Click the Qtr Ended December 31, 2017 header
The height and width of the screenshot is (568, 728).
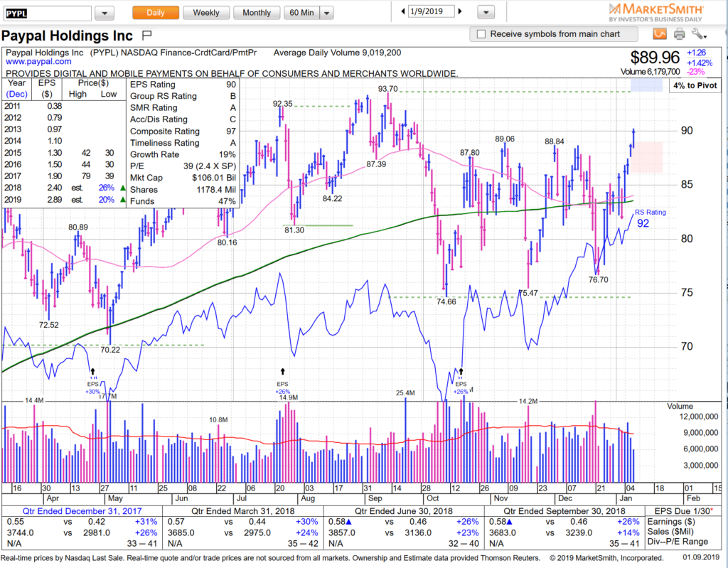[x=82, y=511]
